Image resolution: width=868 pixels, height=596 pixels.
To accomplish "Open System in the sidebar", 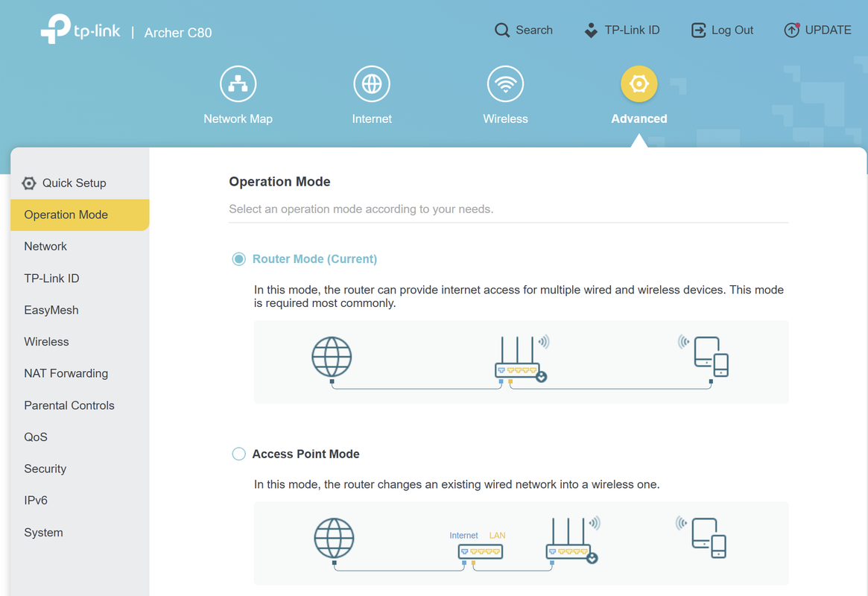I will 80,533.
